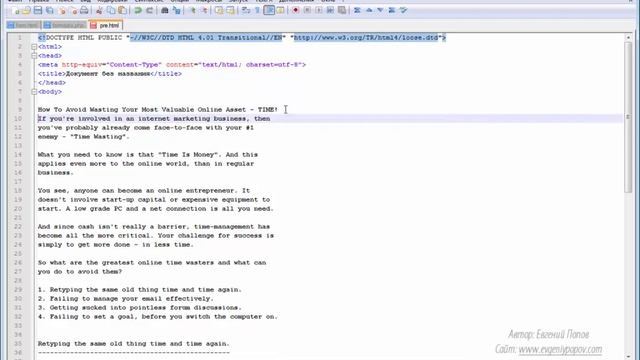Click line 'And since cash isn't really'

[154, 227]
